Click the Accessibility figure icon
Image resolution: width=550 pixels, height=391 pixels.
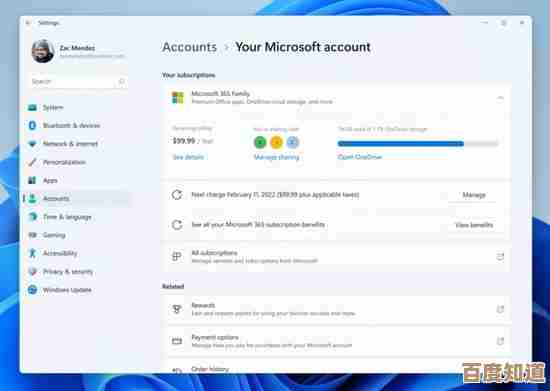point(32,253)
